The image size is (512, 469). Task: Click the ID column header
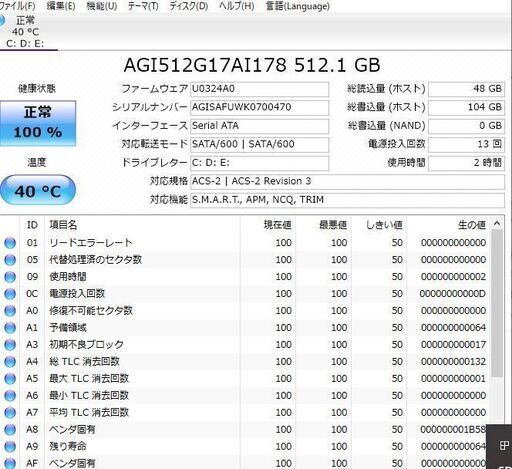(32, 225)
